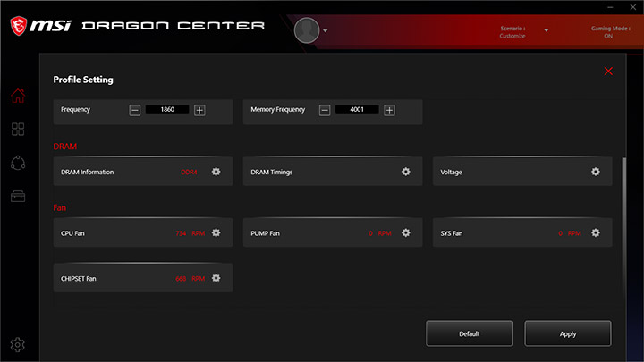The height and width of the screenshot is (362, 644).
Task: Decrease the Memory Frequency value
Action: (x=325, y=110)
